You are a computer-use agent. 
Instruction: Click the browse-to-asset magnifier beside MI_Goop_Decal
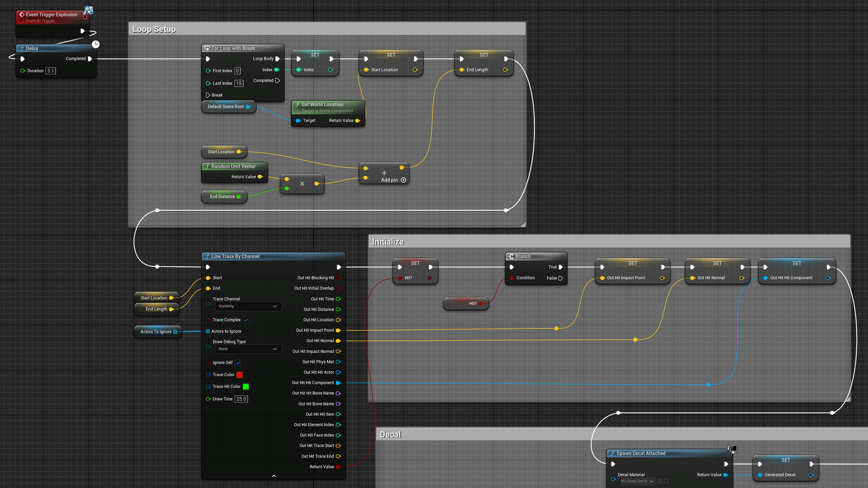[666, 481]
